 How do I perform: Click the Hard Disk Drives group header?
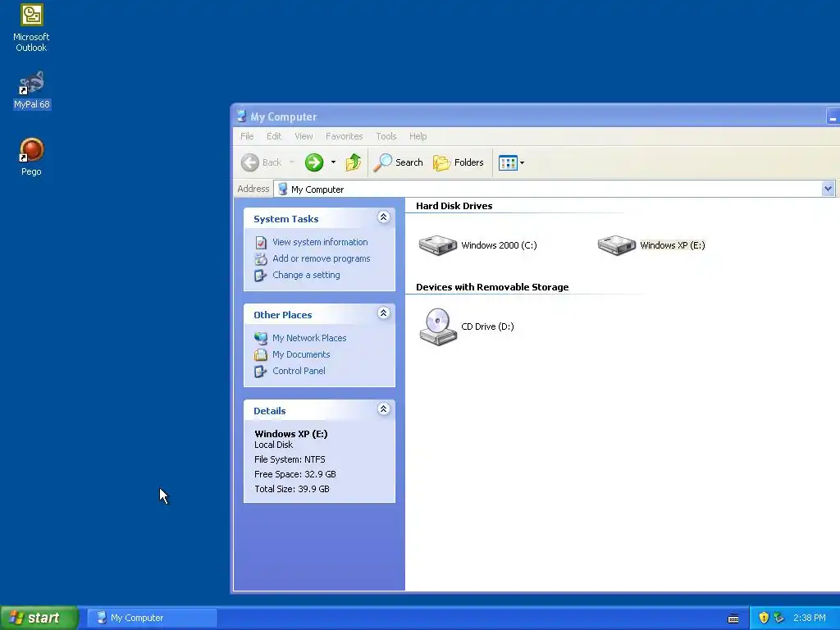[454, 206]
